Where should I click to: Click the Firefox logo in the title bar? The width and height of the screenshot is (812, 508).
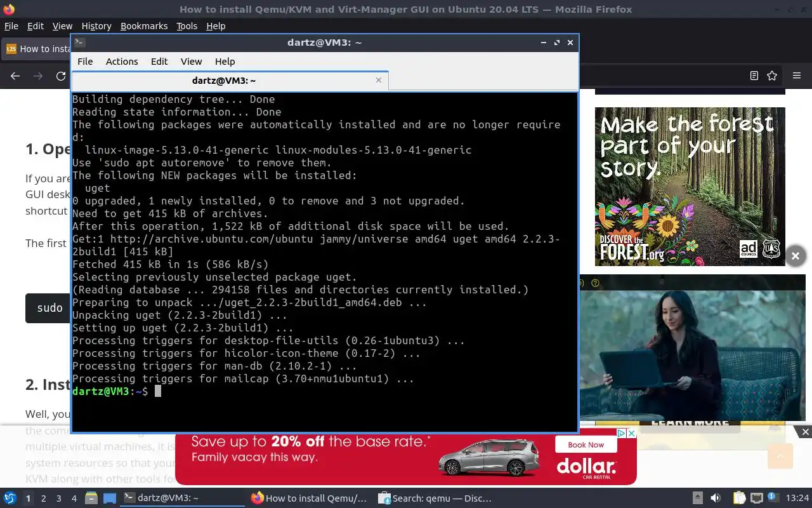point(9,9)
